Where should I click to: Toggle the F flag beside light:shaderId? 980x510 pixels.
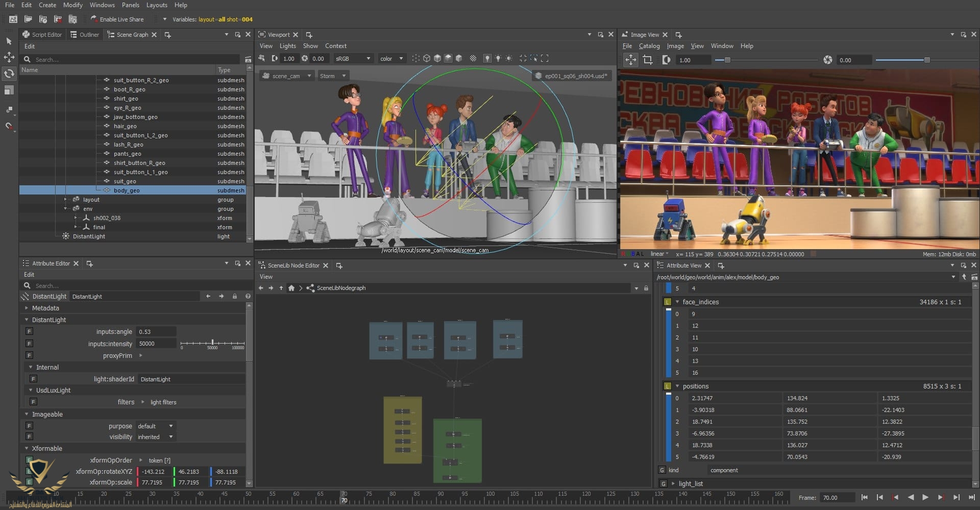click(33, 379)
